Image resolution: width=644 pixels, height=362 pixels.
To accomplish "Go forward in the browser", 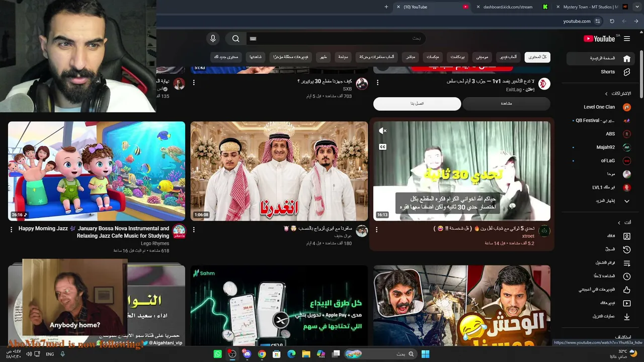I will pyautogui.click(x=636, y=21).
